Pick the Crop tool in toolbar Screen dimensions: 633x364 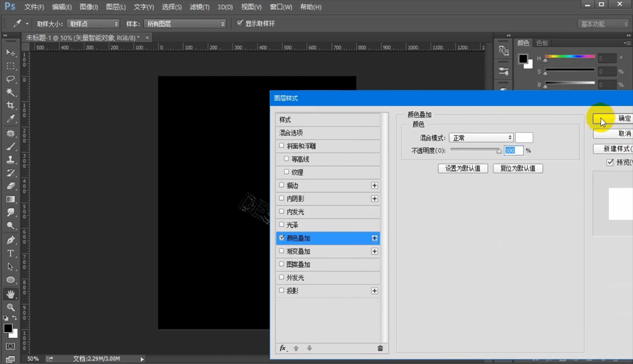click(x=10, y=105)
